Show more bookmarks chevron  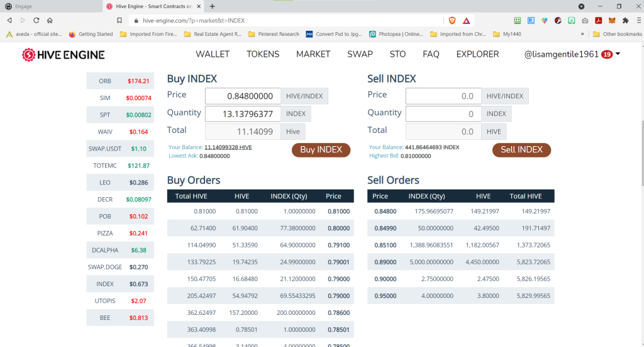point(582,34)
